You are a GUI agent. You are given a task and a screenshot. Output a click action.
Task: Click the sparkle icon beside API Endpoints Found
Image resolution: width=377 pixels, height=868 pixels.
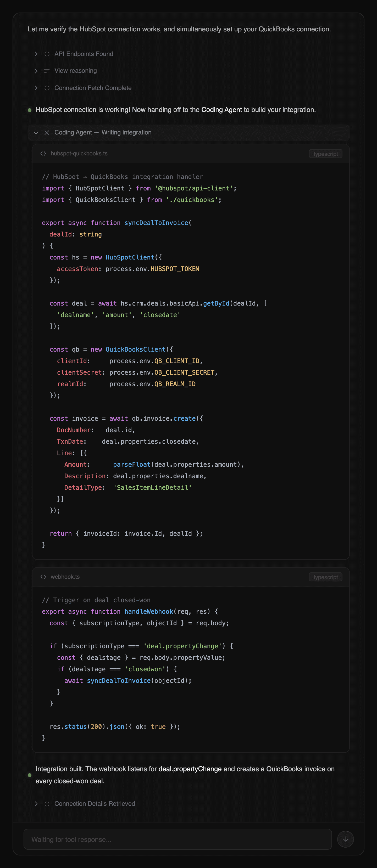47,54
